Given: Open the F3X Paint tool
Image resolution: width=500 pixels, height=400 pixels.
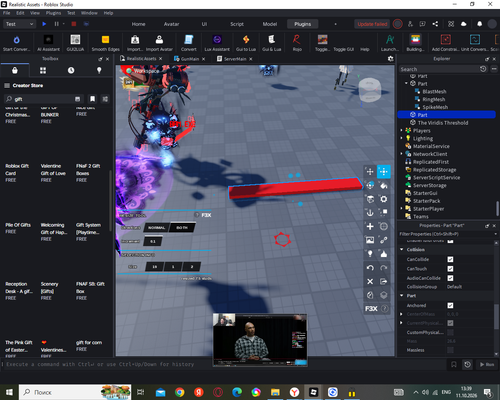Looking at the screenshot, I should (x=384, y=185).
